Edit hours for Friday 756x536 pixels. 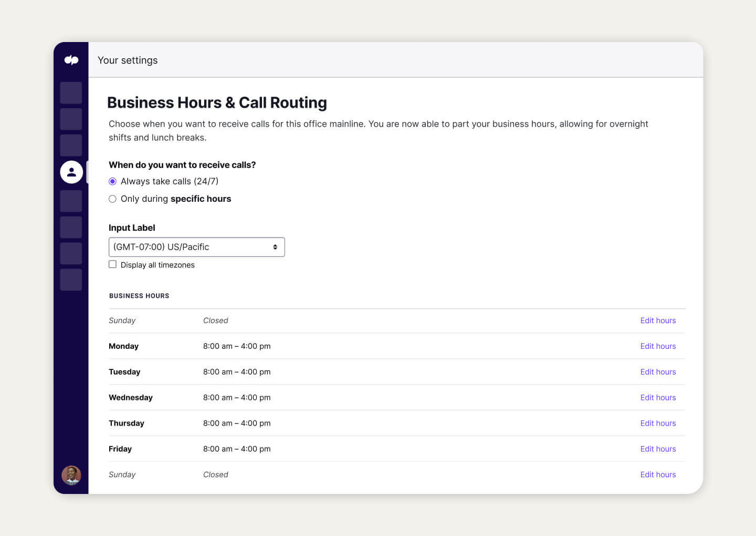[x=658, y=449]
